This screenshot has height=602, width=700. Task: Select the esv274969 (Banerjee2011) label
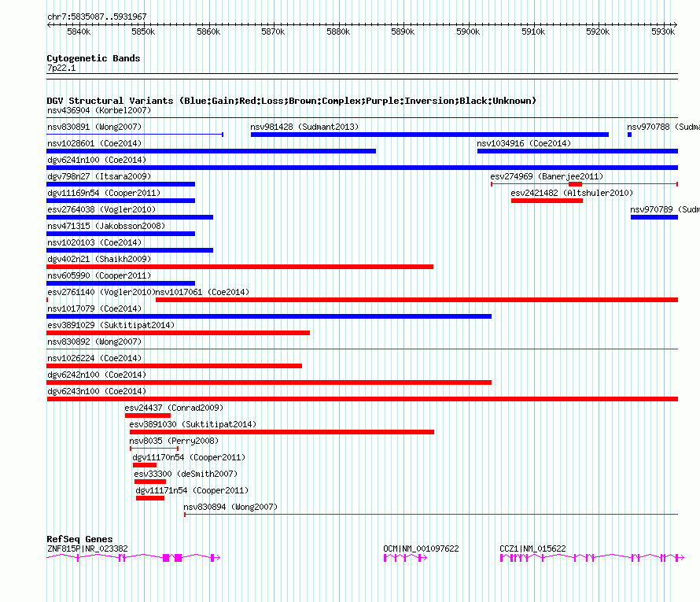click(547, 176)
